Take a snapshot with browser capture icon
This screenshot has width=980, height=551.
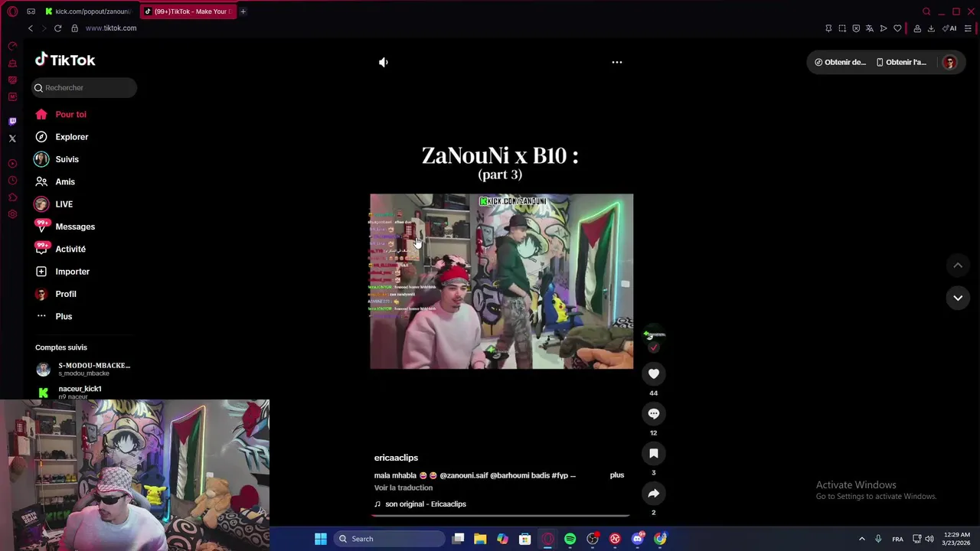842,28
